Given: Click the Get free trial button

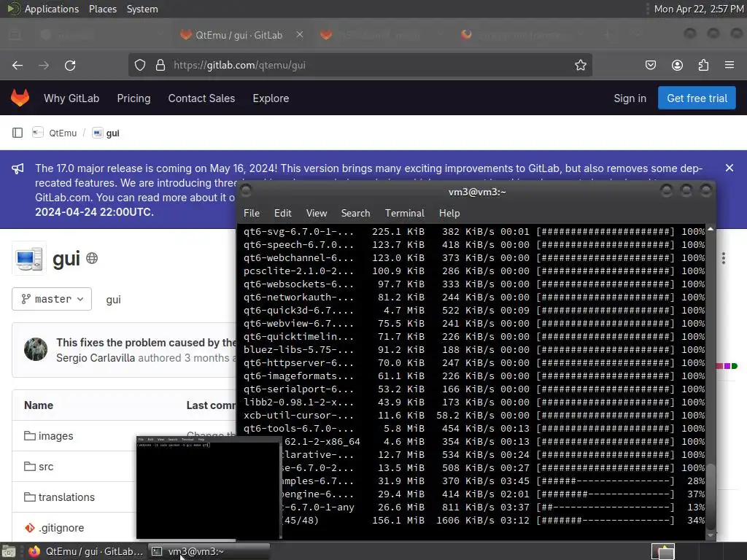Looking at the screenshot, I should (x=697, y=98).
